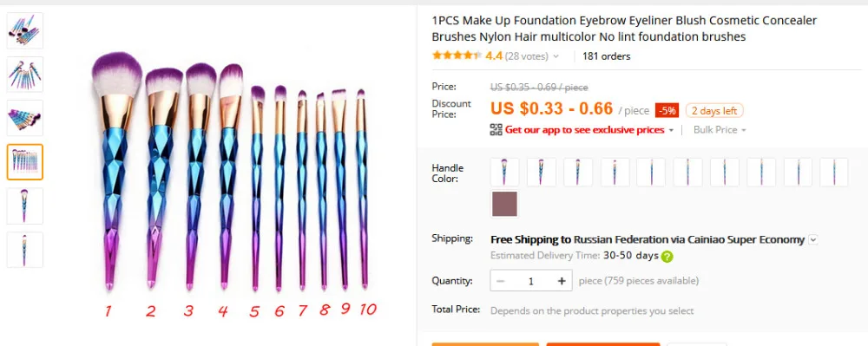
Task: Expand the shipping method dropdown arrow
Action: tap(812, 240)
